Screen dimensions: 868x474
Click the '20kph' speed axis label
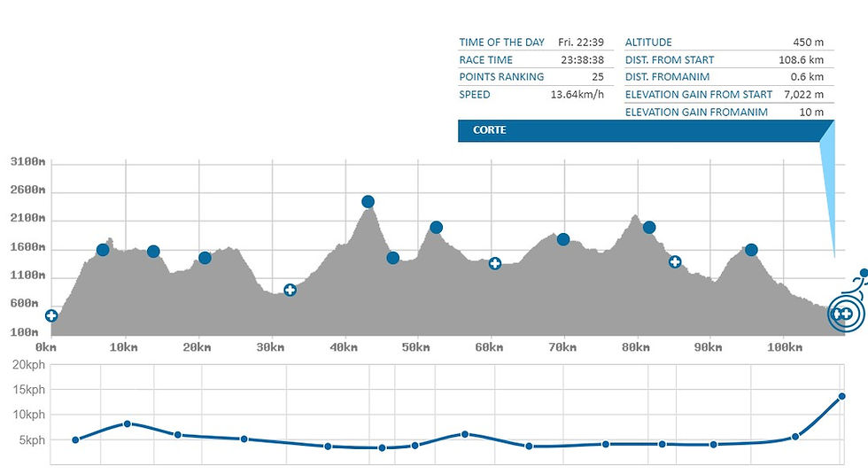pos(28,365)
